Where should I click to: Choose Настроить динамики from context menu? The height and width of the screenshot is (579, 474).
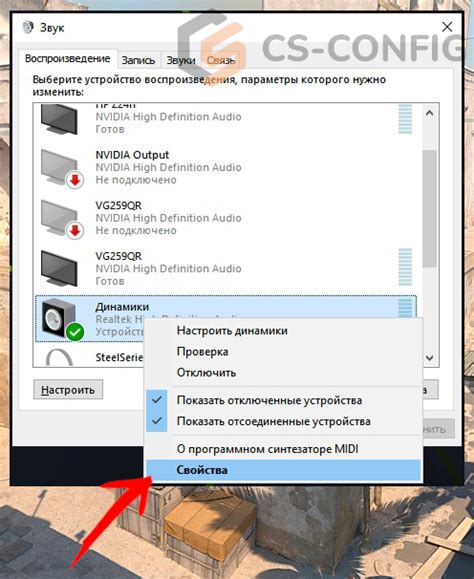[284, 330]
